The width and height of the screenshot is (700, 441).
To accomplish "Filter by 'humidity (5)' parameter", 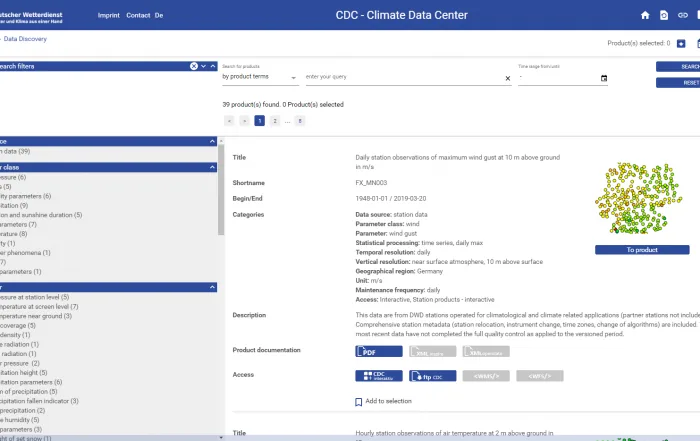I will pyautogui.click(x=20, y=420).
